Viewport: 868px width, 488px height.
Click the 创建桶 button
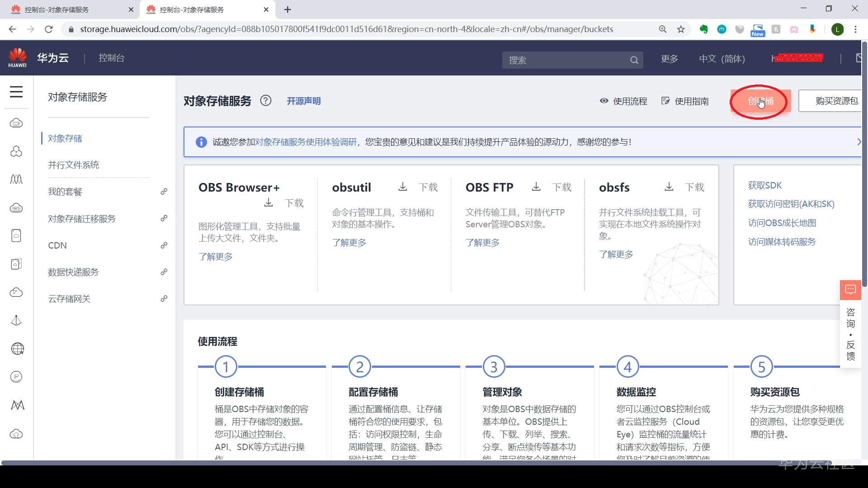coord(760,101)
